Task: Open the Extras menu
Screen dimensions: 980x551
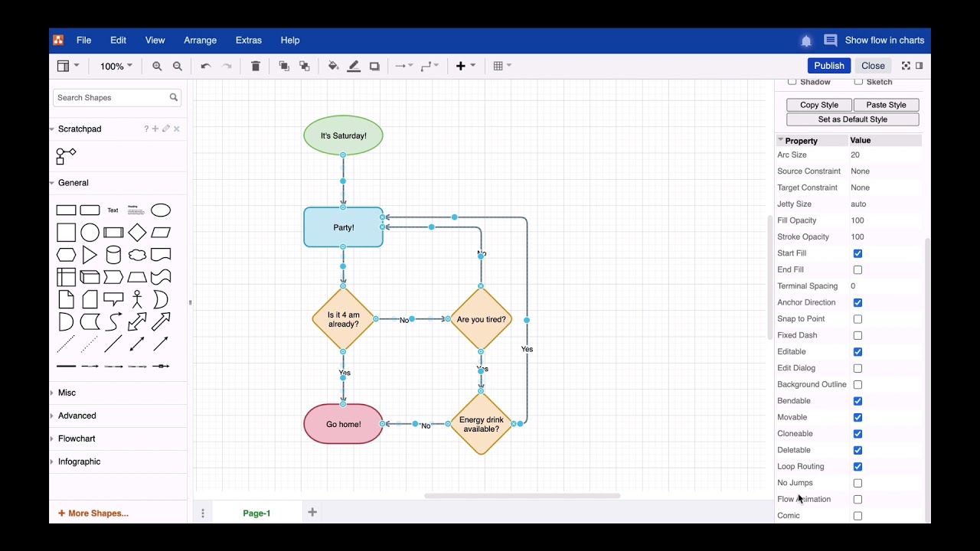Action: click(248, 41)
